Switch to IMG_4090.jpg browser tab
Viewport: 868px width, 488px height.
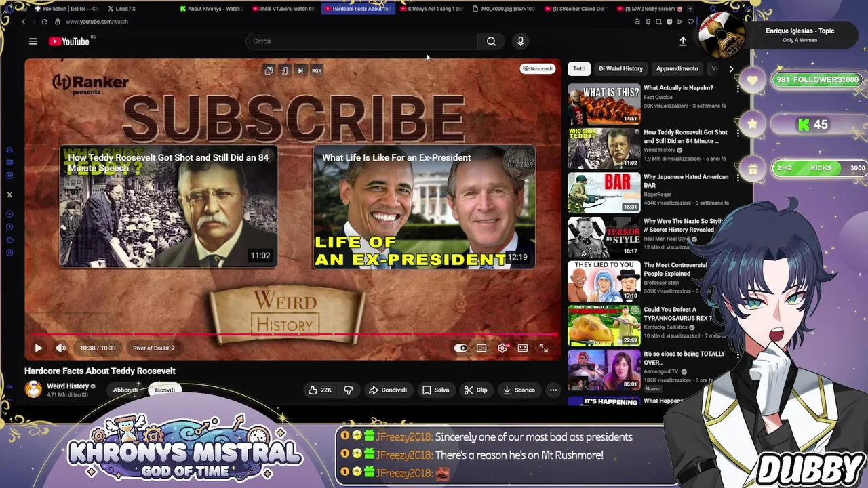503,9
